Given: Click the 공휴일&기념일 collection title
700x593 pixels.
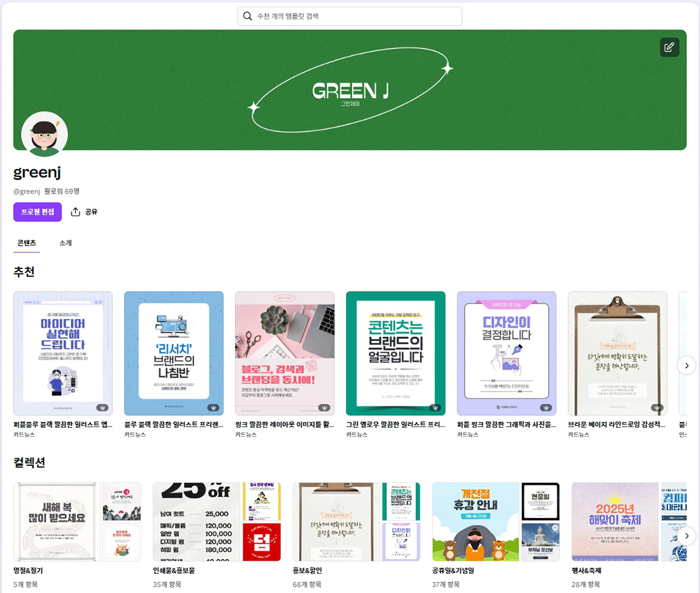Looking at the screenshot, I should click(x=453, y=570).
